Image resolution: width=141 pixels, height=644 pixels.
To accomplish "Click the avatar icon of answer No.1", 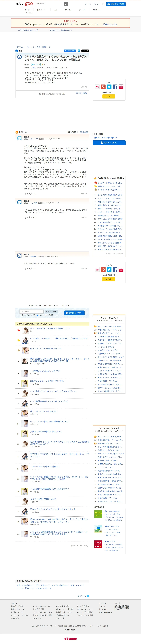I will coord(19,255).
